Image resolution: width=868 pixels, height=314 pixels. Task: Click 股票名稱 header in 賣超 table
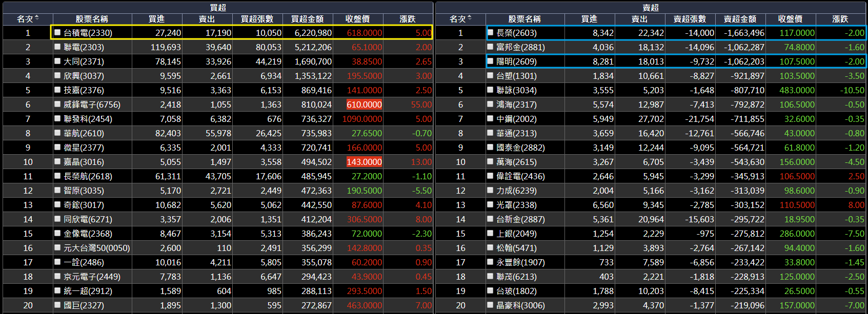(524, 19)
